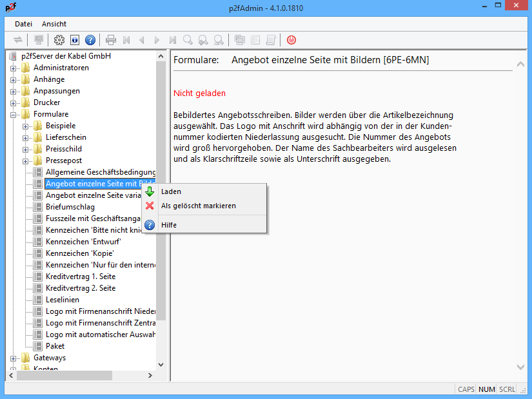Click the printer toolbar icon
Viewport: 532px width, 399px height.
click(111, 40)
